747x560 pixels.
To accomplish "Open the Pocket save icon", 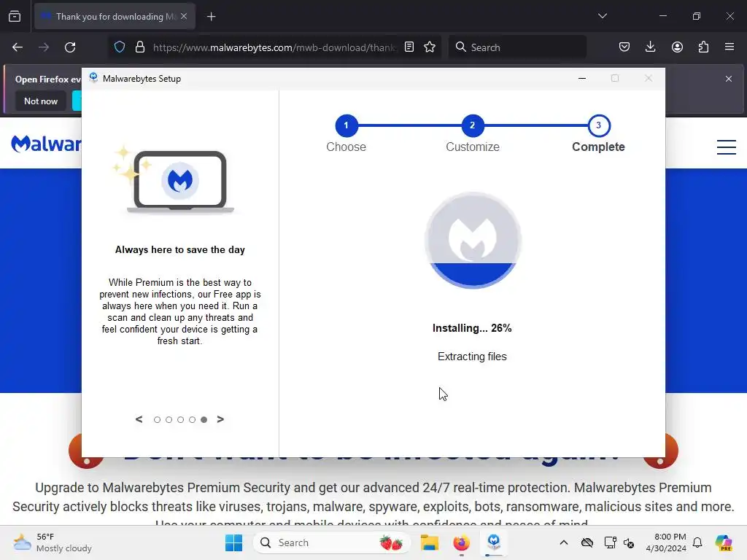I will coord(624,47).
